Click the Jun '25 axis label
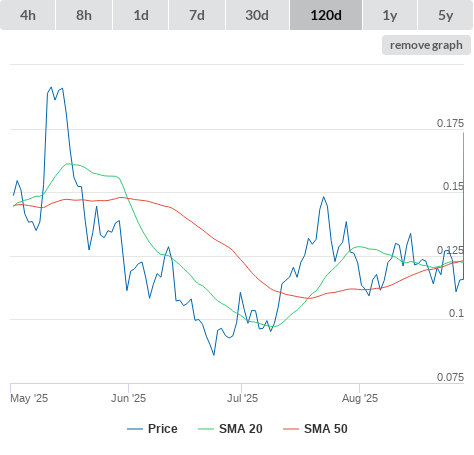The width and height of the screenshot is (474, 455). tap(128, 398)
